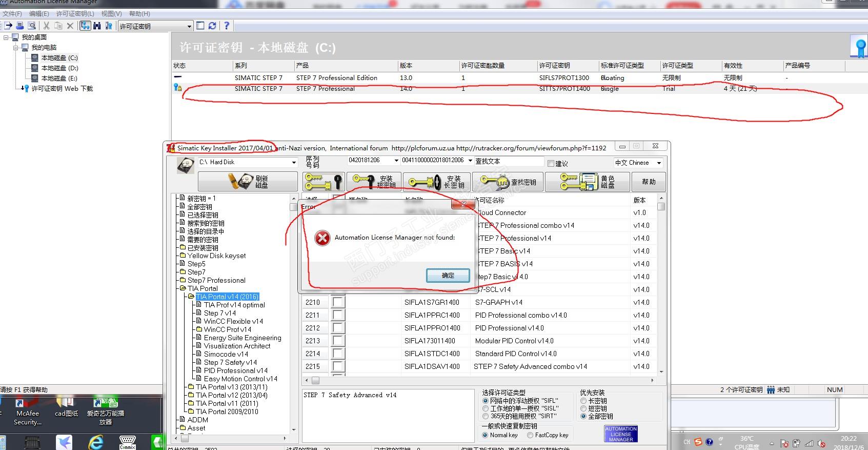
Task: Refresh the License Manager view
Action: 212,26
